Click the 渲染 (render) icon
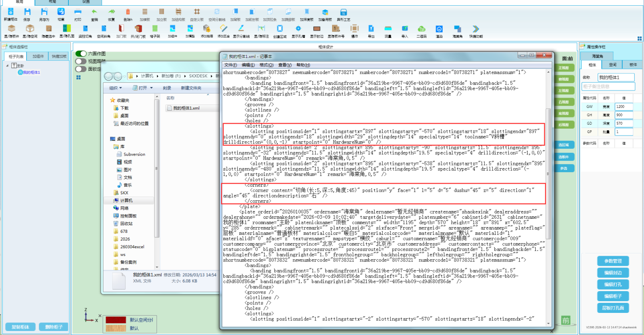 click(439, 29)
